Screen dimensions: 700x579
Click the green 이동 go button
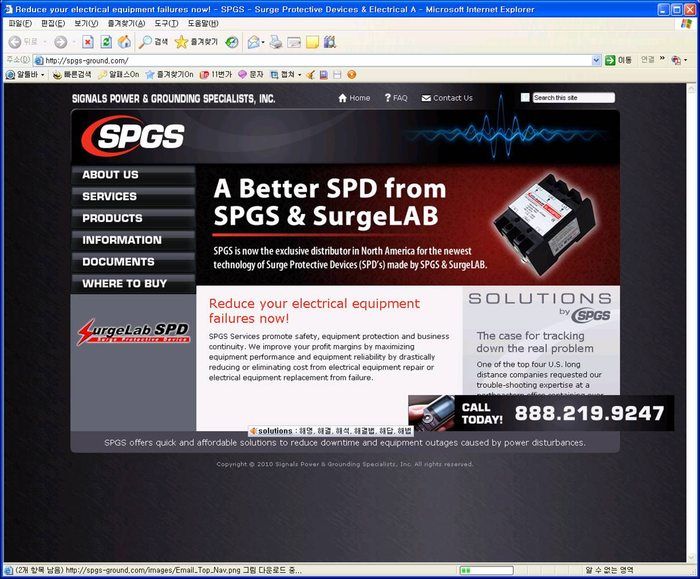coord(618,60)
